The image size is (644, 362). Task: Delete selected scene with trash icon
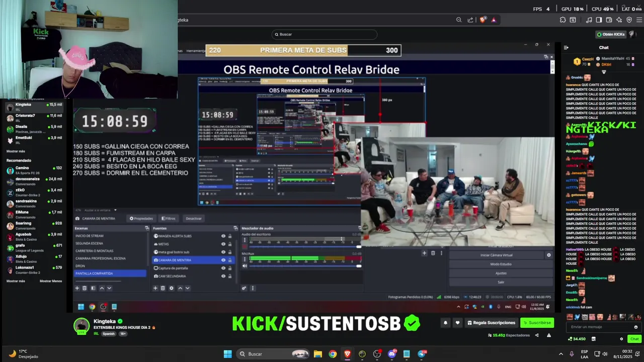click(85, 288)
